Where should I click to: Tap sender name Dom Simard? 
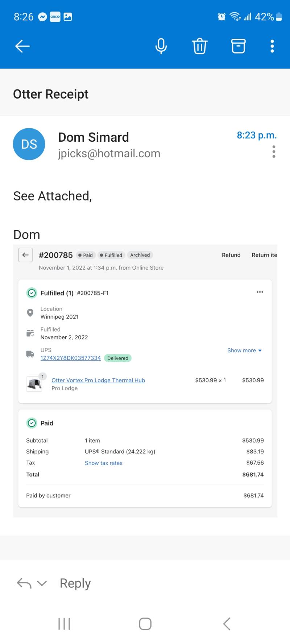(94, 137)
